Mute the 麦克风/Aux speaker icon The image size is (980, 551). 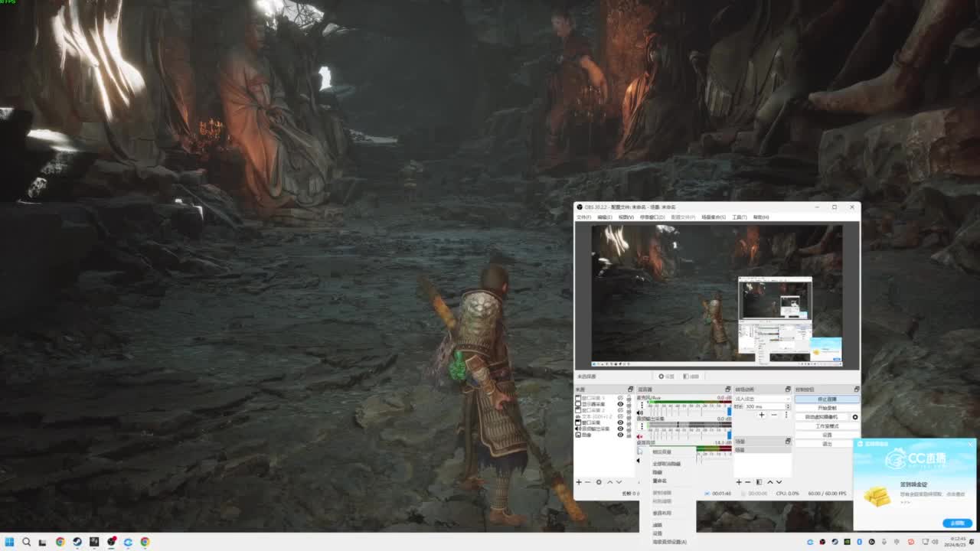click(x=640, y=412)
